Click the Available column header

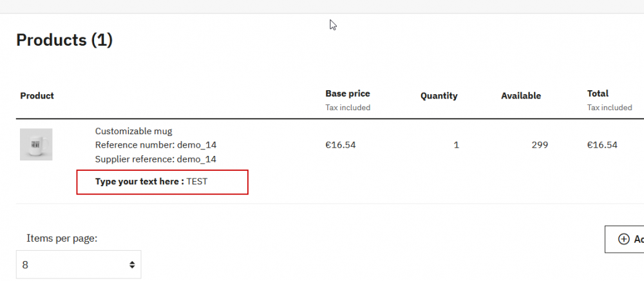(521, 96)
